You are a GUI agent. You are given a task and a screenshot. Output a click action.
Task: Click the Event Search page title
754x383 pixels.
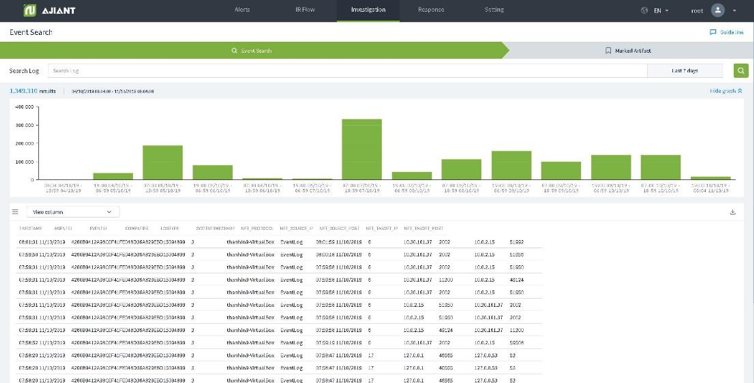pos(31,32)
